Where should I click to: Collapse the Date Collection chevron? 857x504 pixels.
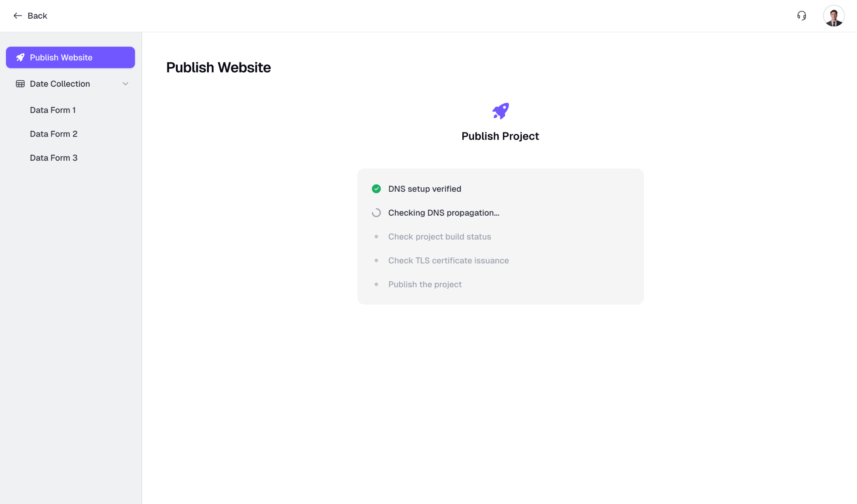125,84
